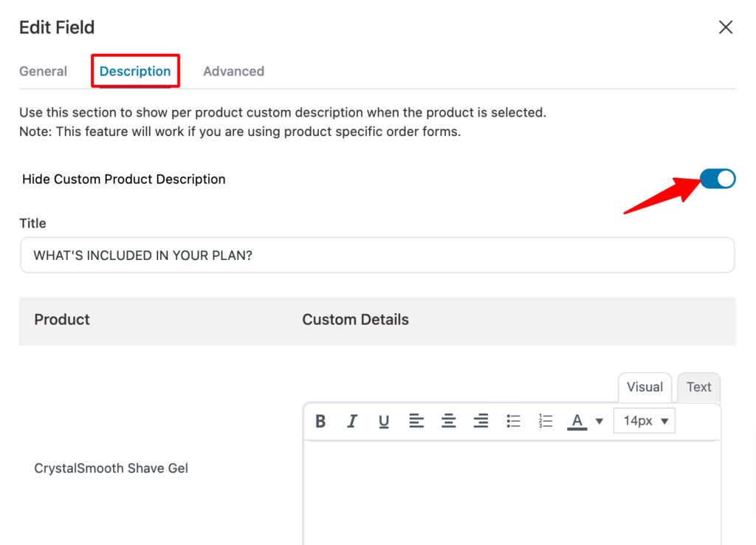Center align text in editor
The image size is (756, 545).
pyautogui.click(x=448, y=421)
